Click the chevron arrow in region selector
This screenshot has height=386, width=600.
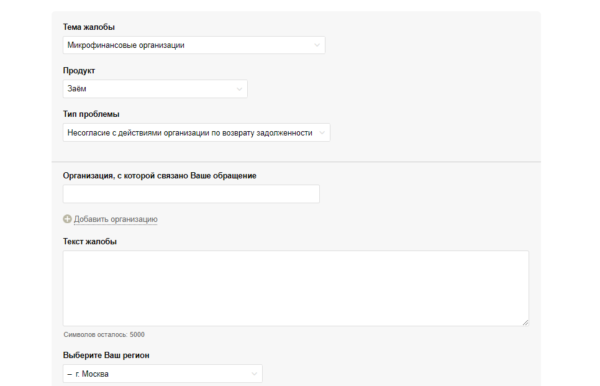coord(254,374)
